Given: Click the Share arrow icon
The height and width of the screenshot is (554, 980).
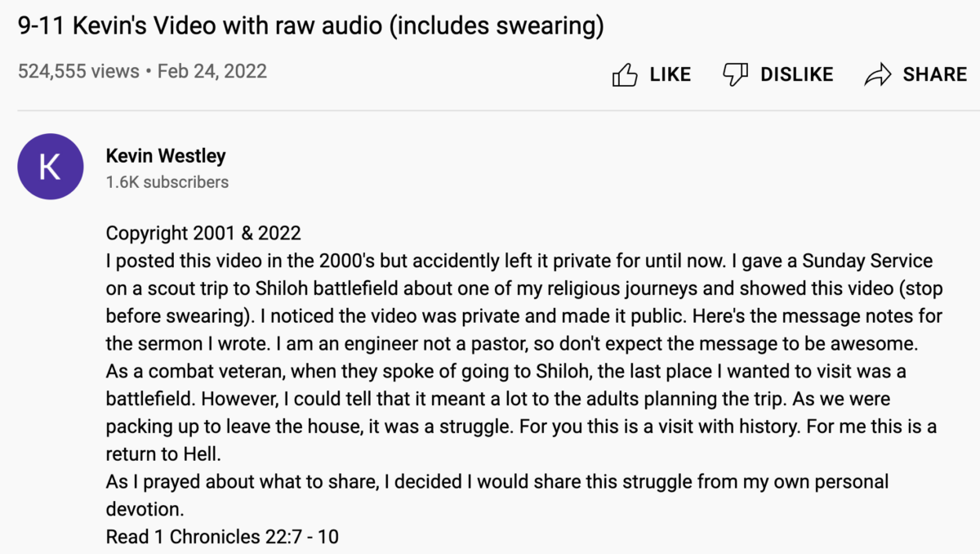Looking at the screenshot, I should coord(877,75).
